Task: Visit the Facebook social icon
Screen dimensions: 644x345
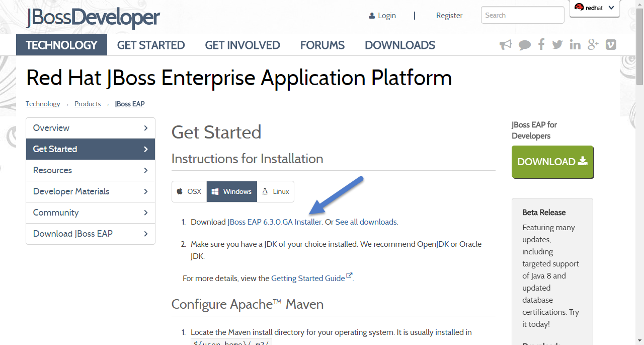Action: 541,45
